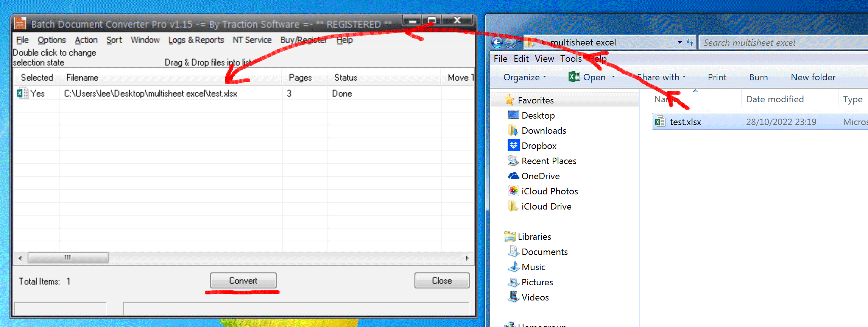This screenshot has width=868, height=327.
Task: Click the Excel icon beside Yes in converter list
Action: (x=22, y=93)
